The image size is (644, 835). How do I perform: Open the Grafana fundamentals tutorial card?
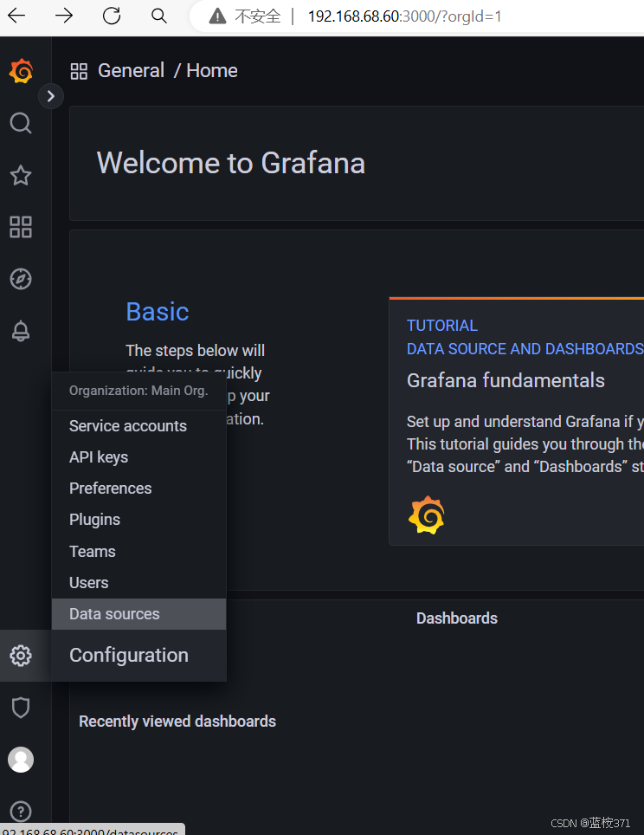[516, 421]
